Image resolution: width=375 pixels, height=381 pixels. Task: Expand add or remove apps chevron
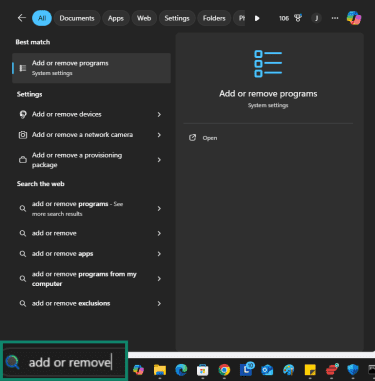(x=159, y=254)
